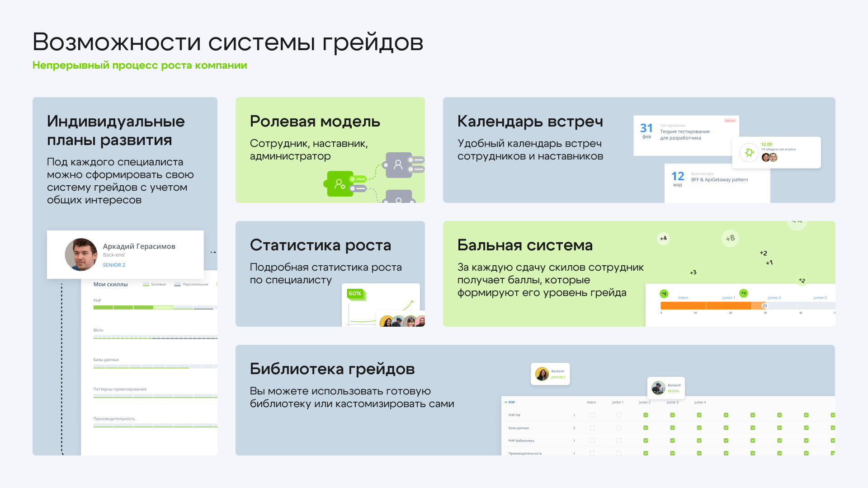Check PHP FW intern checkbox
The image size is (868, 488).
592,415
